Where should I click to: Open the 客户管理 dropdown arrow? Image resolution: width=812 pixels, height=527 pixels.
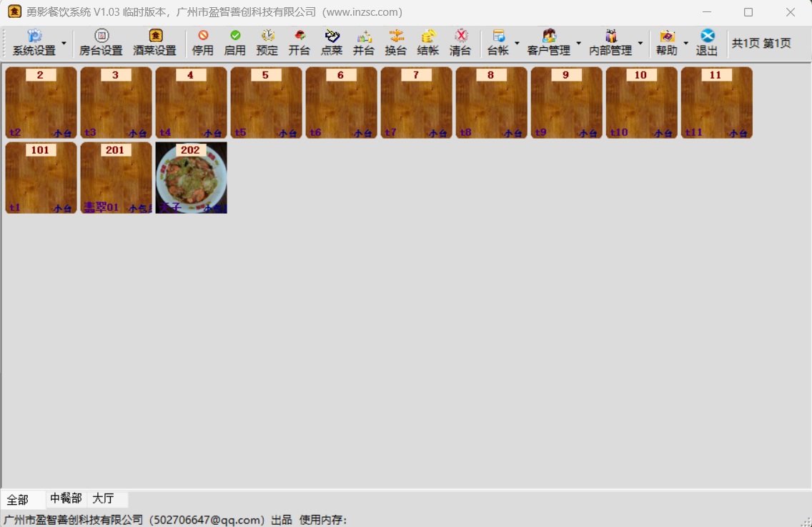[x=578, y=44]
